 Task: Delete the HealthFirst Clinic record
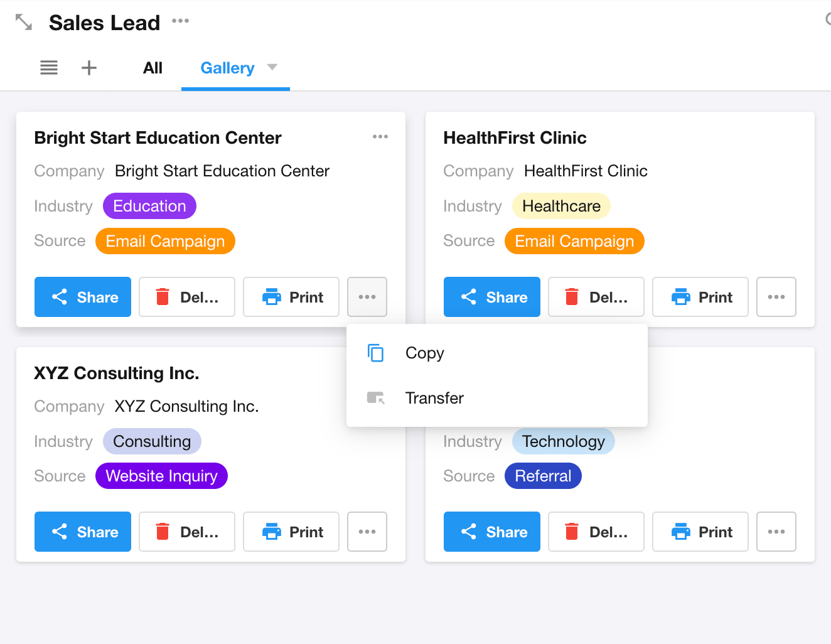596,297
